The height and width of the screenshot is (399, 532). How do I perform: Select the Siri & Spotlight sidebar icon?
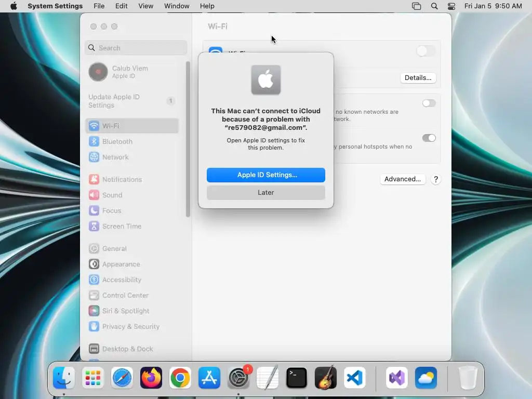[94, 311]
